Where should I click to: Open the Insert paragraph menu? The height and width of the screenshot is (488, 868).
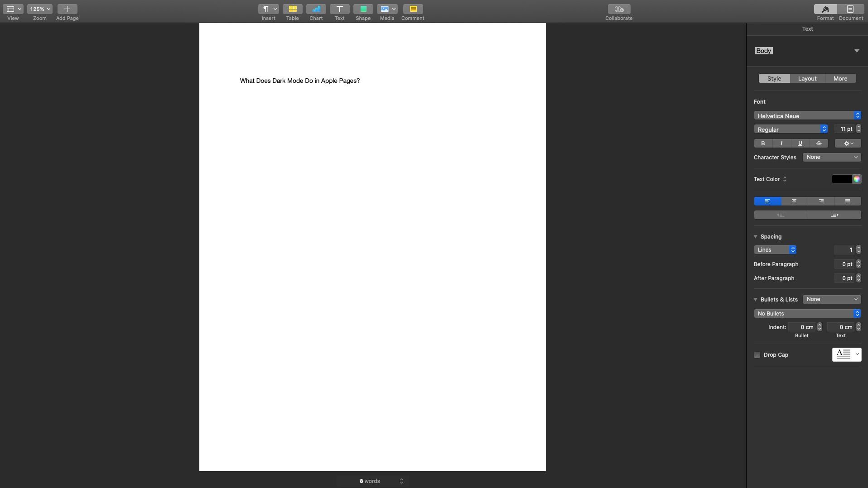coord(269,9)
